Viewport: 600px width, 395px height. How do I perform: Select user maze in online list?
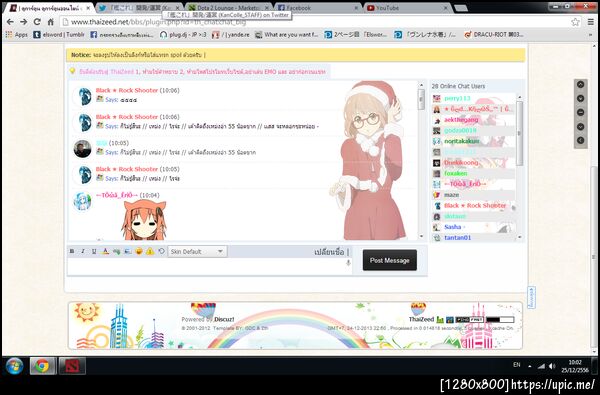452,195
